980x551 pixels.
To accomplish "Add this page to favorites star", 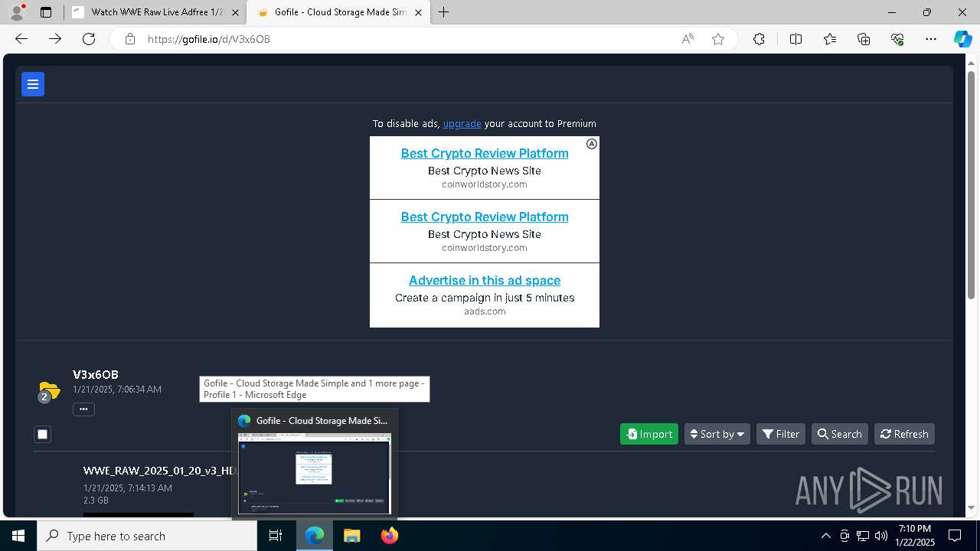I will (x=718, y=39).
